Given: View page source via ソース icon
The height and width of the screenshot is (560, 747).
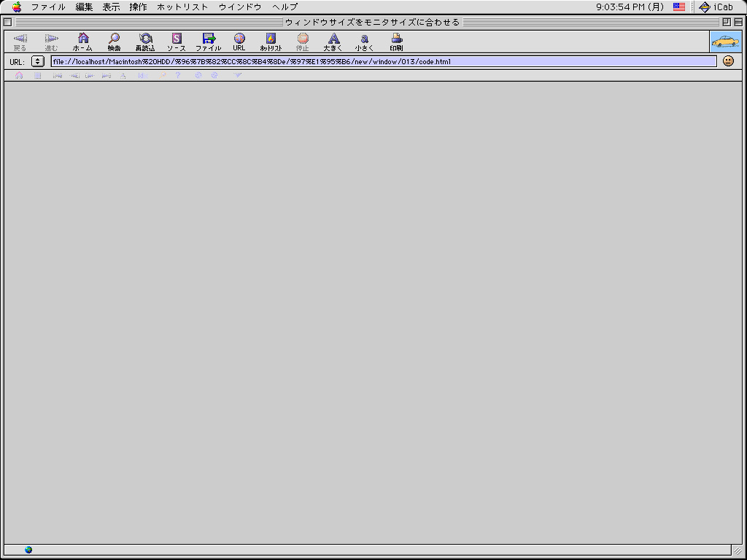Looking at the screenshot, I should point(177,42).
